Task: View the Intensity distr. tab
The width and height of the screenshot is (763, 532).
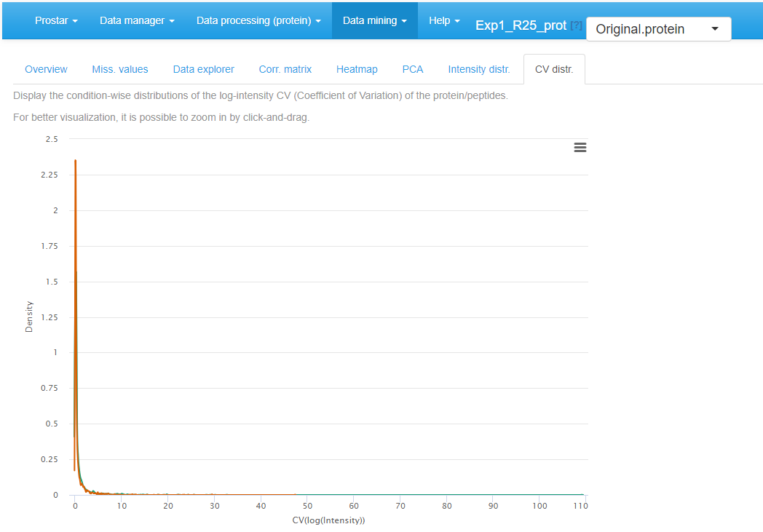Action: pyautogui.click(x=479, y=68)
